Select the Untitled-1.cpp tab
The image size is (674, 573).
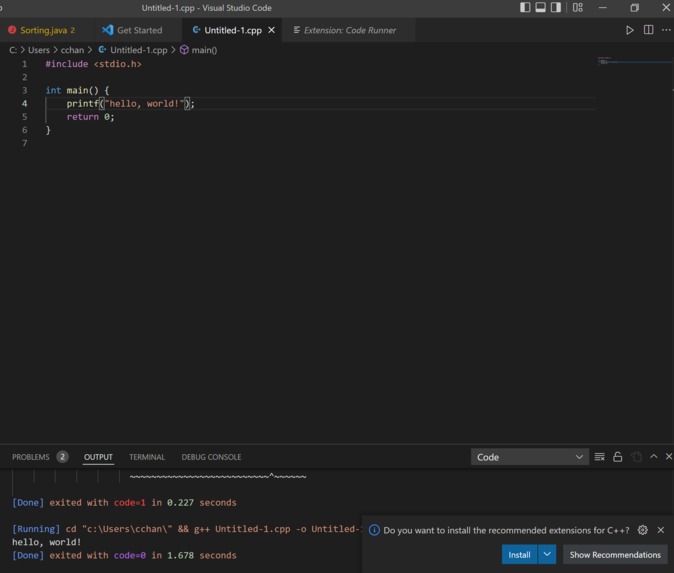(x=233, y=30)
